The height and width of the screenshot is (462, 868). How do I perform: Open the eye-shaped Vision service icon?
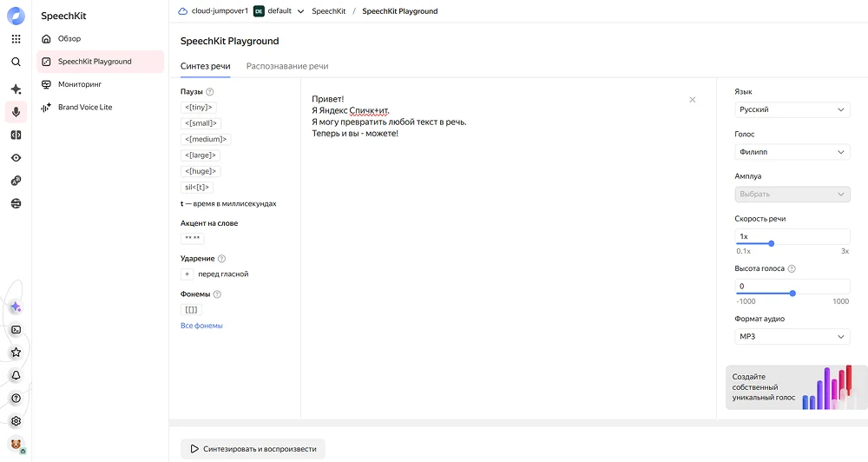pos(16,158)
